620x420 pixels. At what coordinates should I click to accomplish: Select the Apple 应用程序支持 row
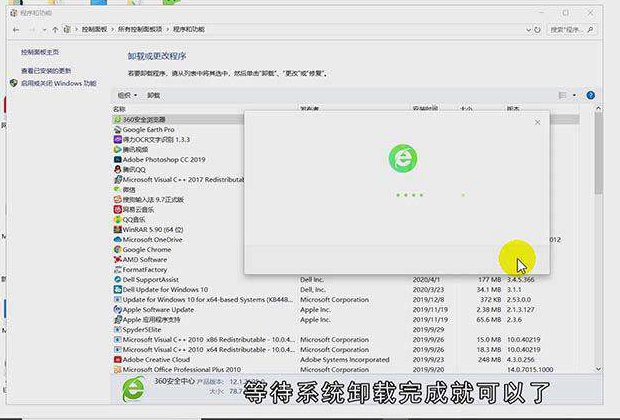coord(346,320)
